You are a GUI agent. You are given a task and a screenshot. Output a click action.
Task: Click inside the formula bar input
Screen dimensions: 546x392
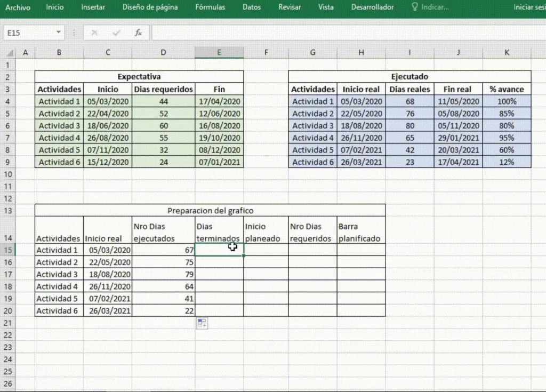pos(348,33)
